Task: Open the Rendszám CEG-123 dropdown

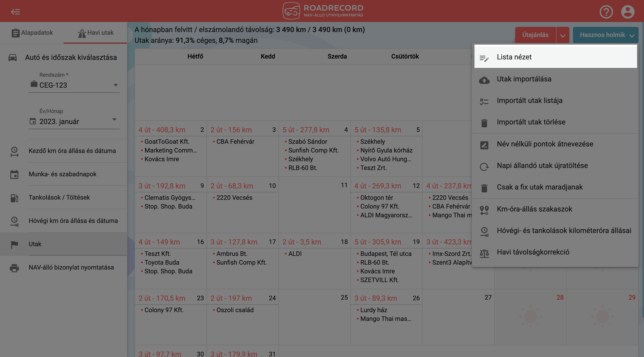Action: (x=74, y=85)
